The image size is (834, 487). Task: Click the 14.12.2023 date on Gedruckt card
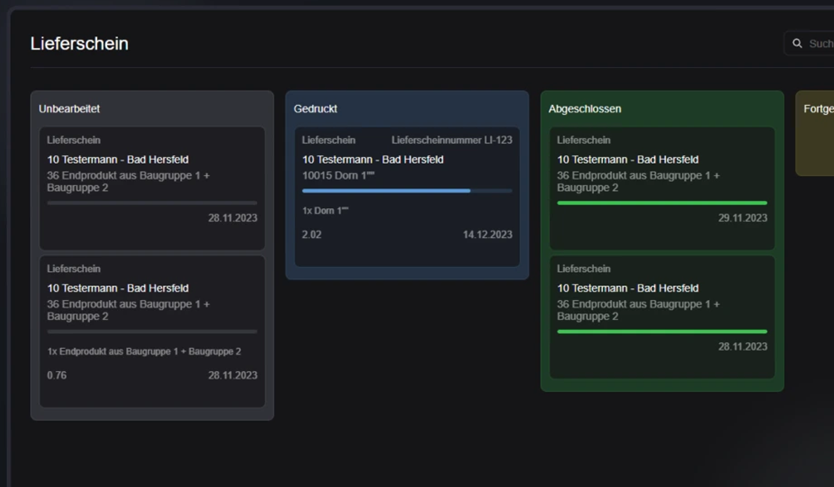487,235
